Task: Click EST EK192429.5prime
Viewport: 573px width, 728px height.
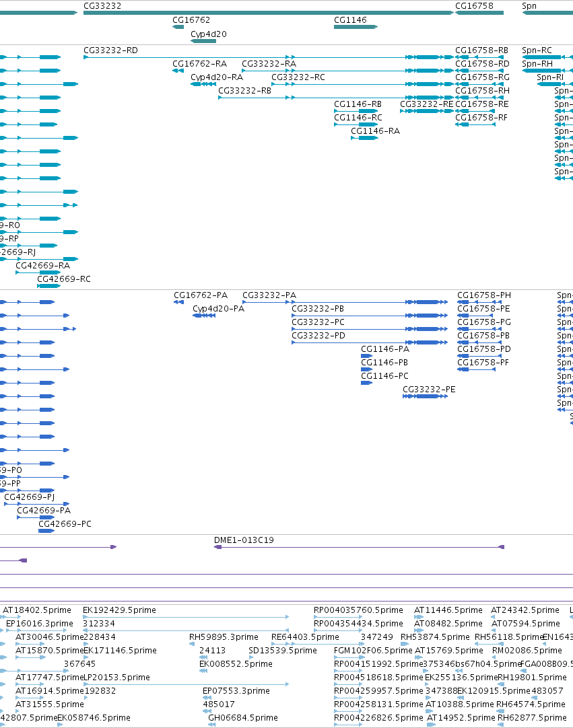Action: click(119, 610)
